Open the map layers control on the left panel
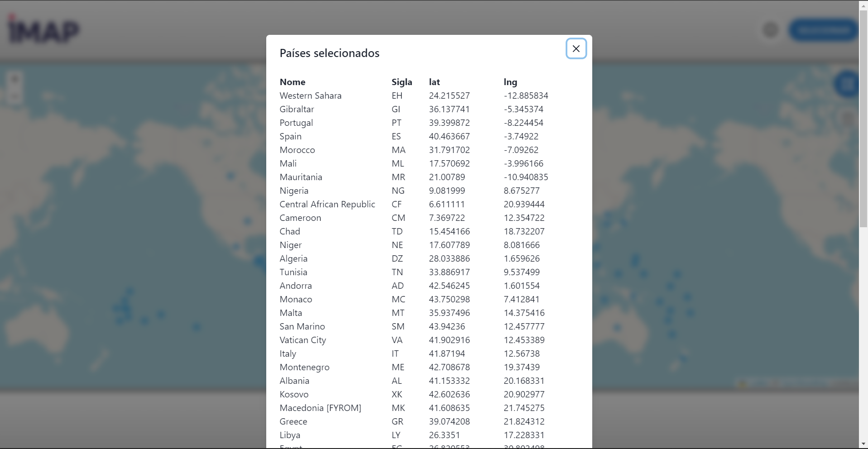This screenshot has width=868, height=449. [x=14, y=96]
